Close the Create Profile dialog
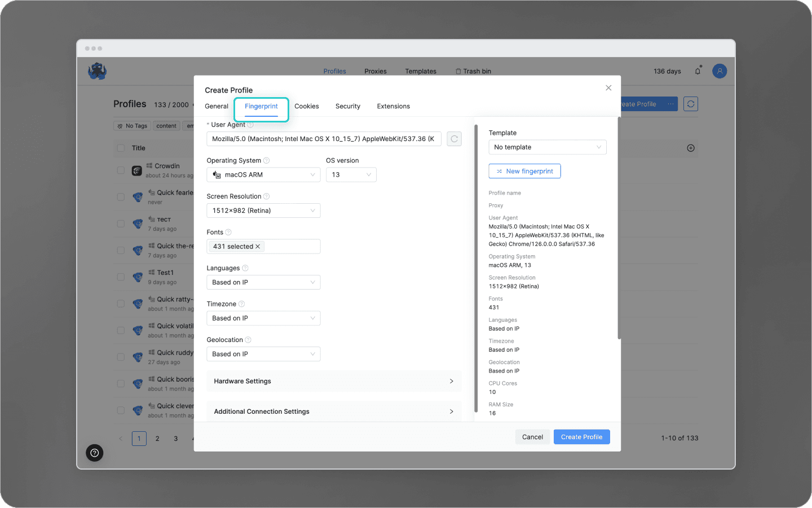Screen dimensions: 812x508 pyautogui.click(x=608, y=87)
